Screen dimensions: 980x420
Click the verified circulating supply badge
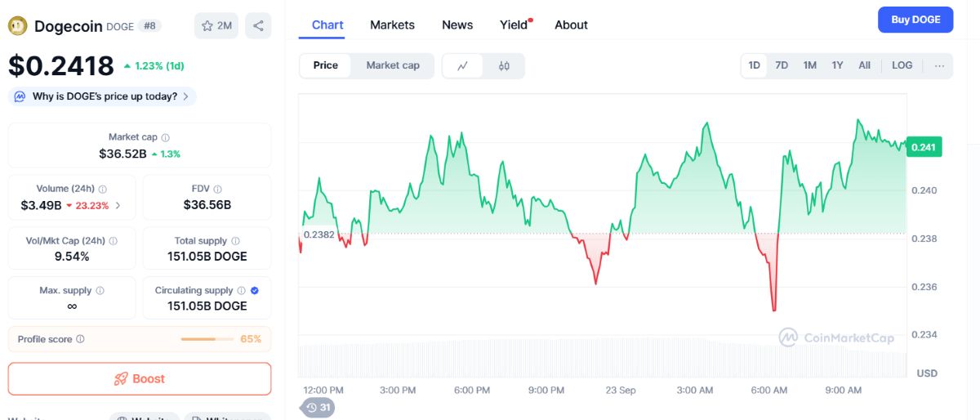[x=255, y=290]
